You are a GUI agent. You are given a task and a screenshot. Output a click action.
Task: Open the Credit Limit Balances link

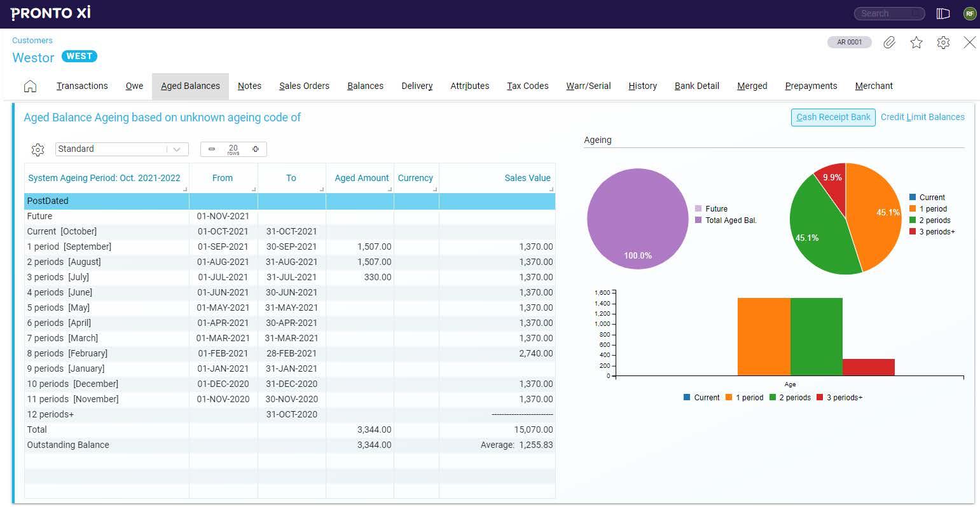[923, 117]
